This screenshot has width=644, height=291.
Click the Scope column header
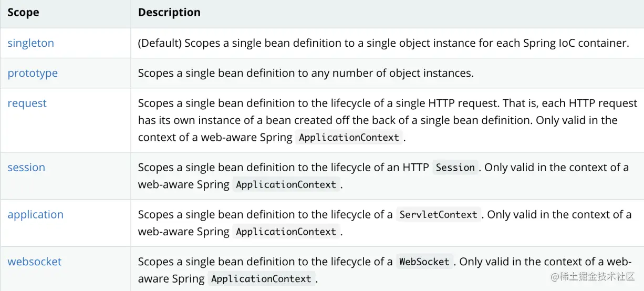click(23, 12)
